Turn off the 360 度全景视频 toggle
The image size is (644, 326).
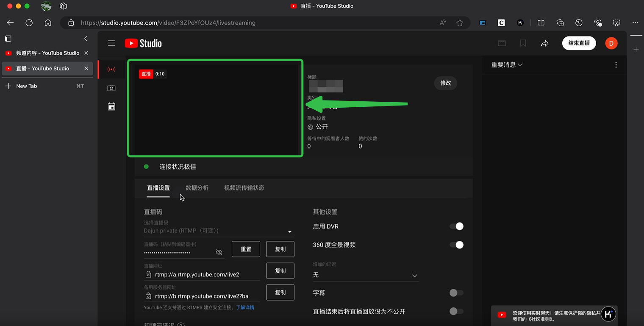[456, 245]
